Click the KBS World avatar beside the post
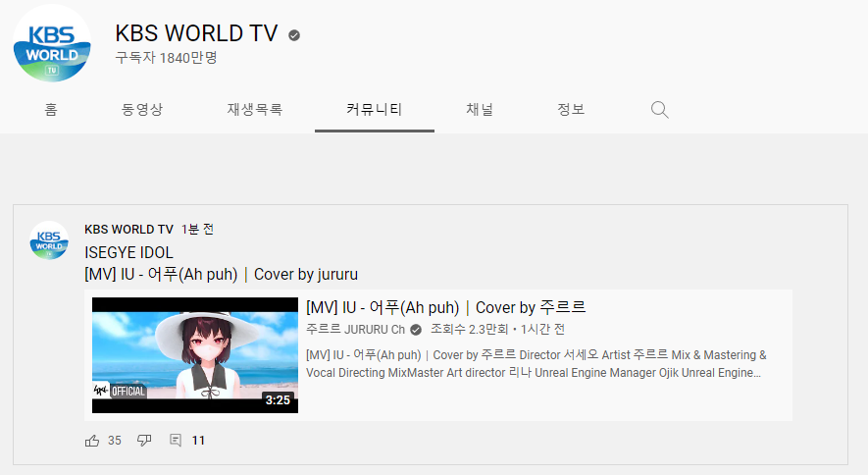Viewport: 868px width, 475px height. [49, 240]
